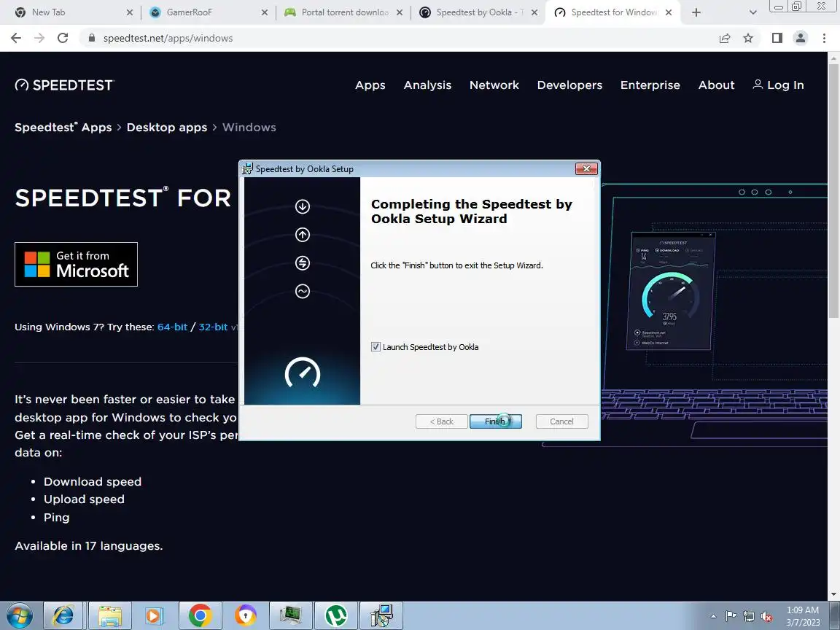The image size is (840, 630).
Task: Open Windows Explorer folder from taskbar
Action: 109,616
